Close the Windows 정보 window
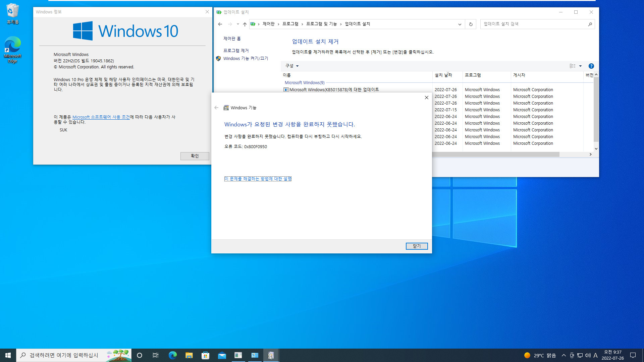Image resolution: width=644 pixels, height=362 pixels. pyautogui.click(x=207, y=12)
